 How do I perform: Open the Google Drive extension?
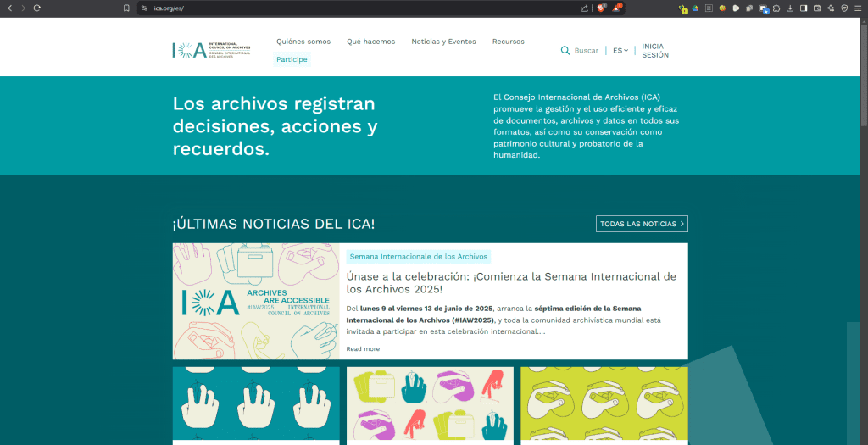695,8
